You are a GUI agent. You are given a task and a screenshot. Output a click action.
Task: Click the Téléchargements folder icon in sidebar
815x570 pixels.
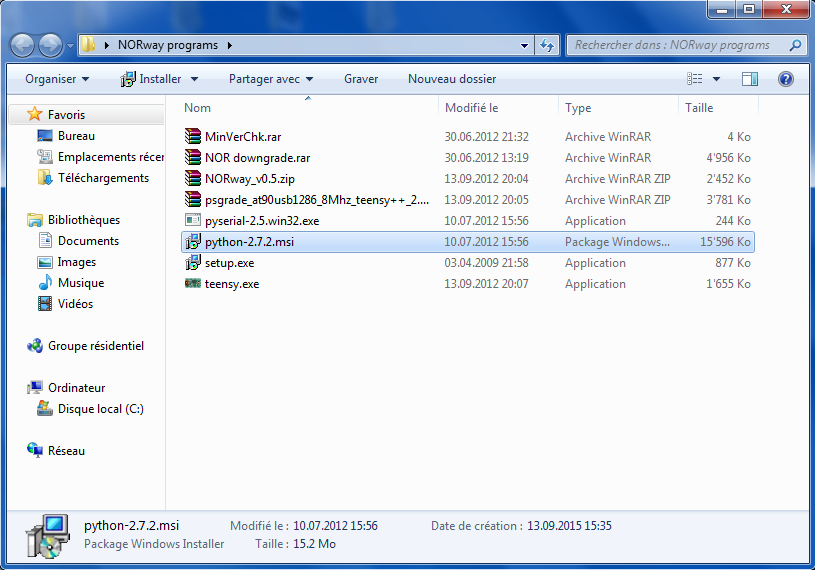[x=45, y=177]
